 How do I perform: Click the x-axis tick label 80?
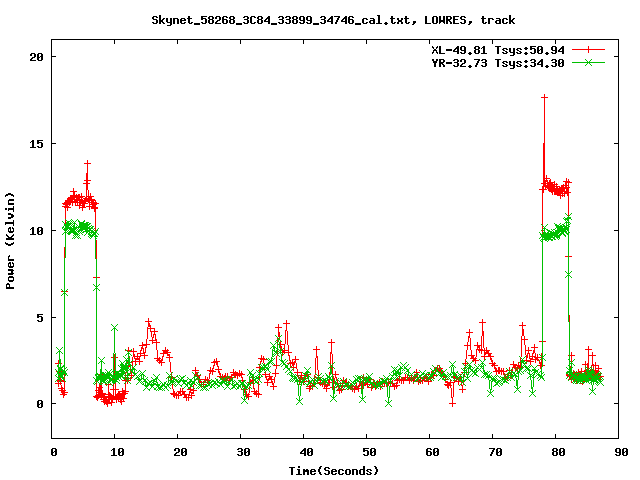(x=558, y=452)
